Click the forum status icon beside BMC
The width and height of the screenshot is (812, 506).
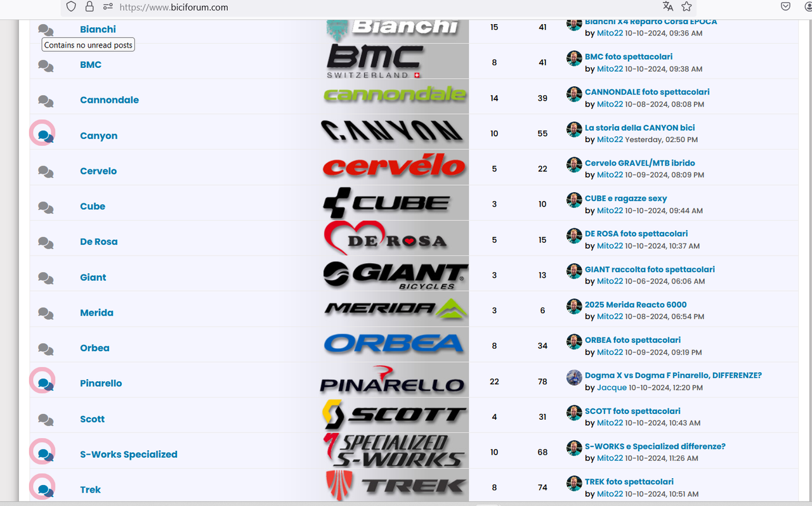[x=46, y=65]
